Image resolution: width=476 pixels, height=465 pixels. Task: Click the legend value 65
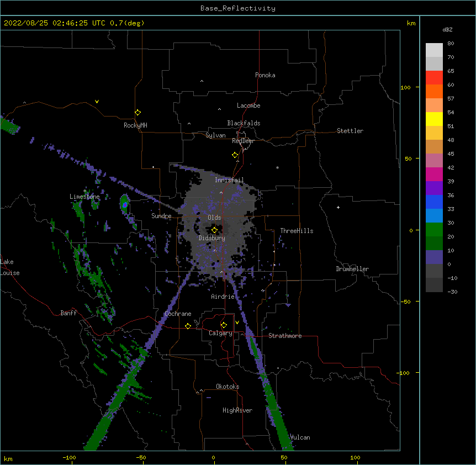(x=451, y=71)
